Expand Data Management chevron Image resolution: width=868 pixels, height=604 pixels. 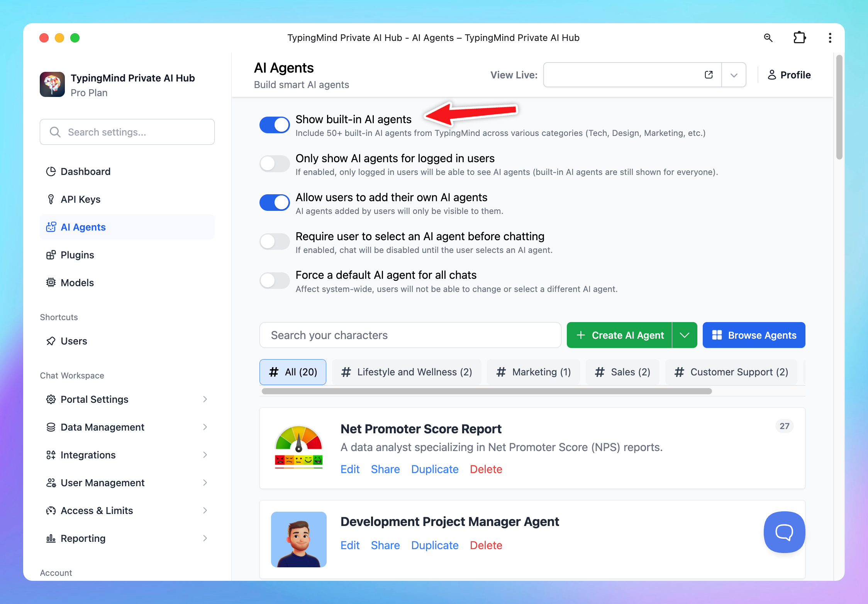click(205, 427)
